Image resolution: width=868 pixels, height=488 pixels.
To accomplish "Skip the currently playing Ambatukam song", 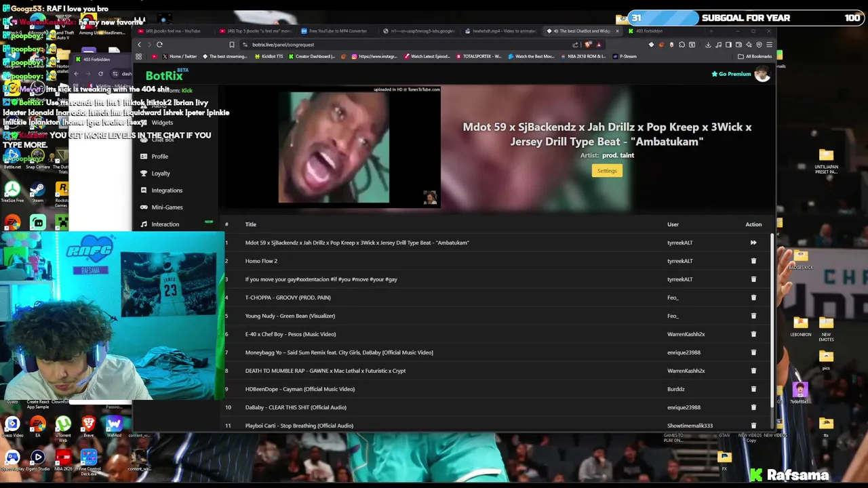I will point(753,243).
